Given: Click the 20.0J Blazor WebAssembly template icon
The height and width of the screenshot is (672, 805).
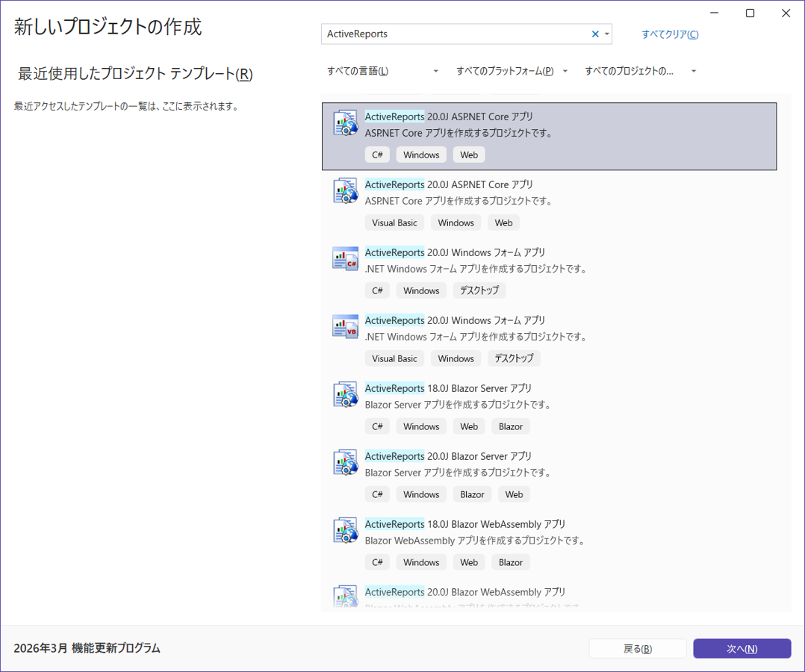Looking at the screenshot, I should (x=345, y=597).
